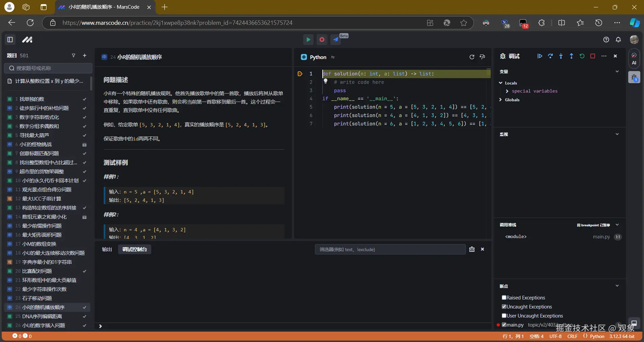Submit the solution via the paper plane icon

pos(336,39)
